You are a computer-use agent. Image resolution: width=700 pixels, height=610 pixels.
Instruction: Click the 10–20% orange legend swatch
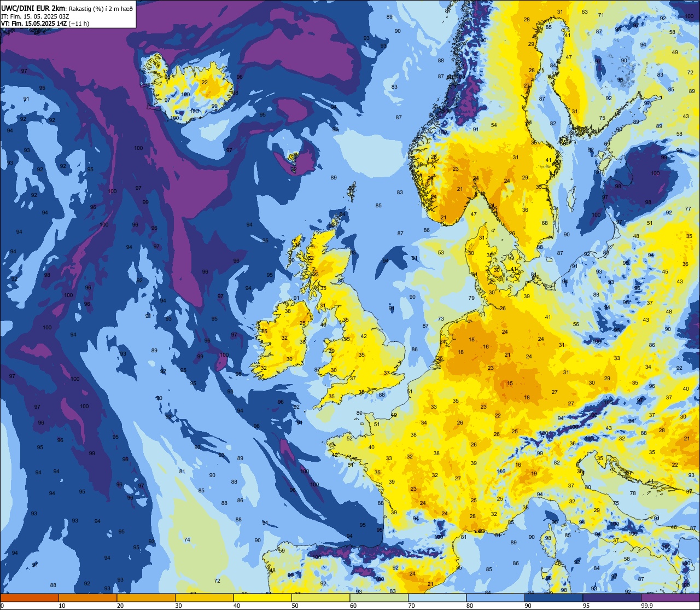click(x=87, y=597)
